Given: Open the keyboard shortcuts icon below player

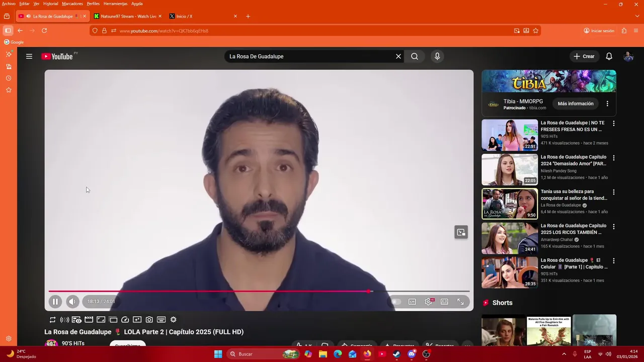Looking at the screenshot, I should [x=162, y=320].
